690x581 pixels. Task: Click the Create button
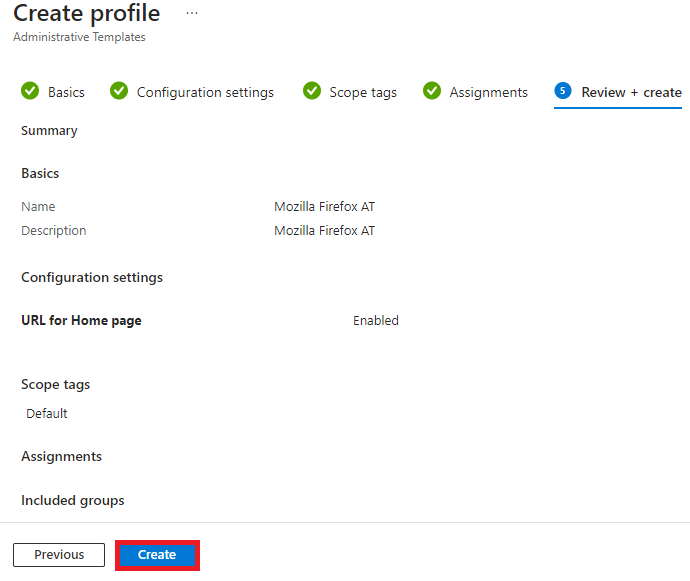[157, 555]
